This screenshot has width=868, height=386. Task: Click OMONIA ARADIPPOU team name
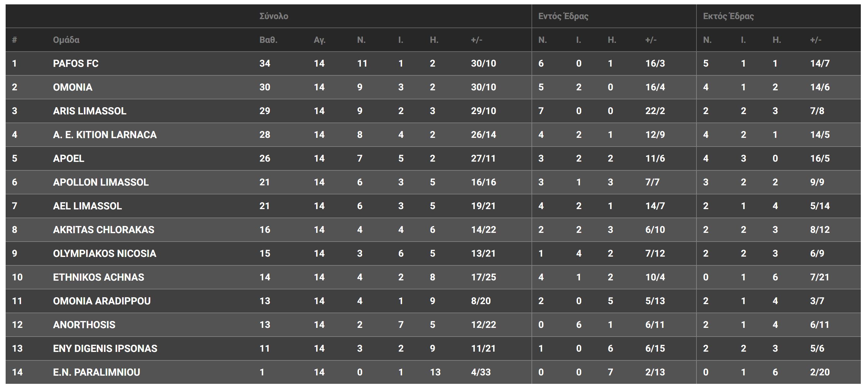tap(101, 301)
